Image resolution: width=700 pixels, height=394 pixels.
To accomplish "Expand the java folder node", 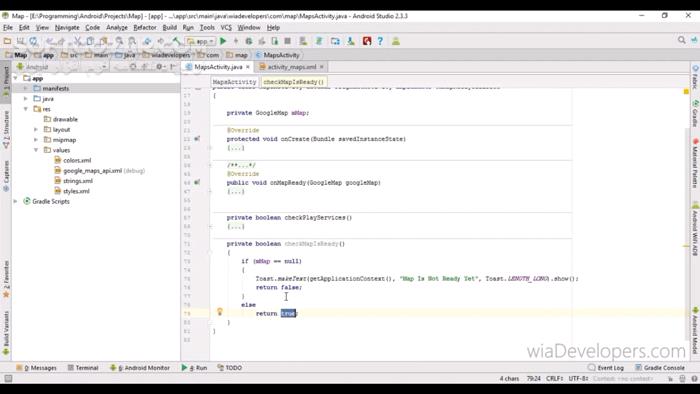I will coord(26,99).
